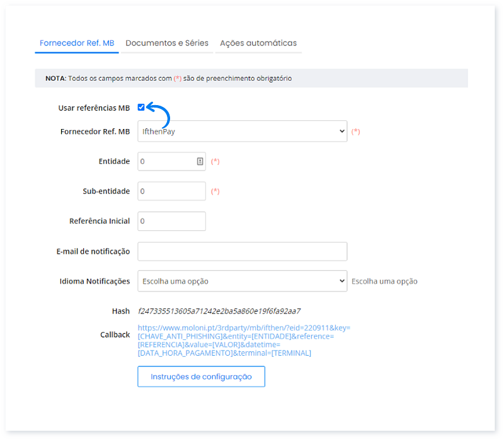Switch to the Ações automáticas tab
504x440 pixels.
tap(258, 43)
